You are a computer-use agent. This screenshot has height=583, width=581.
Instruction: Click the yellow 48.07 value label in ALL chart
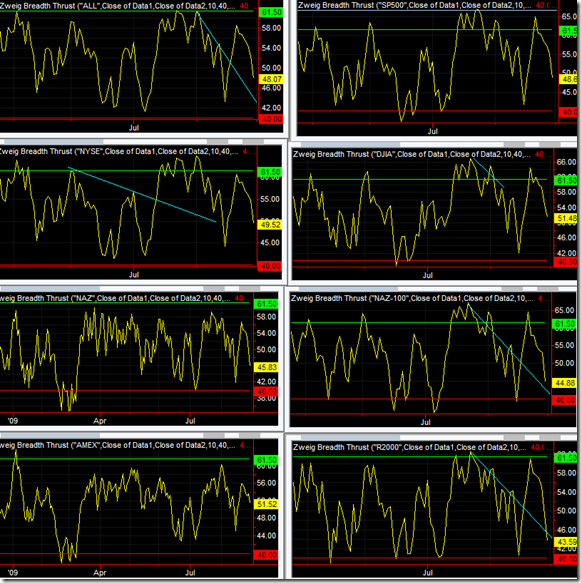coord(271,79)
